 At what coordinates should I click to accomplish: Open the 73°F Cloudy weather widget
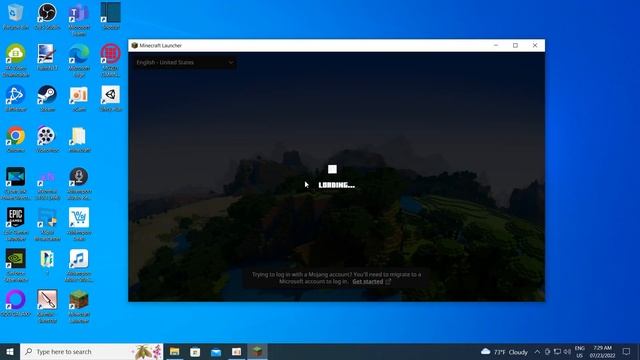[x=504, y=351]
